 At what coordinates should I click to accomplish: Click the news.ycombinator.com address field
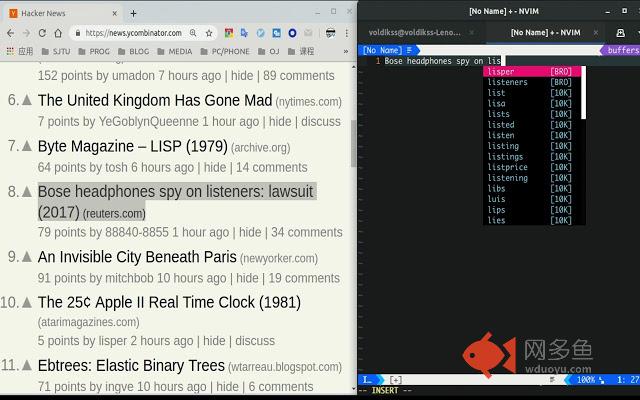(133, 33)
